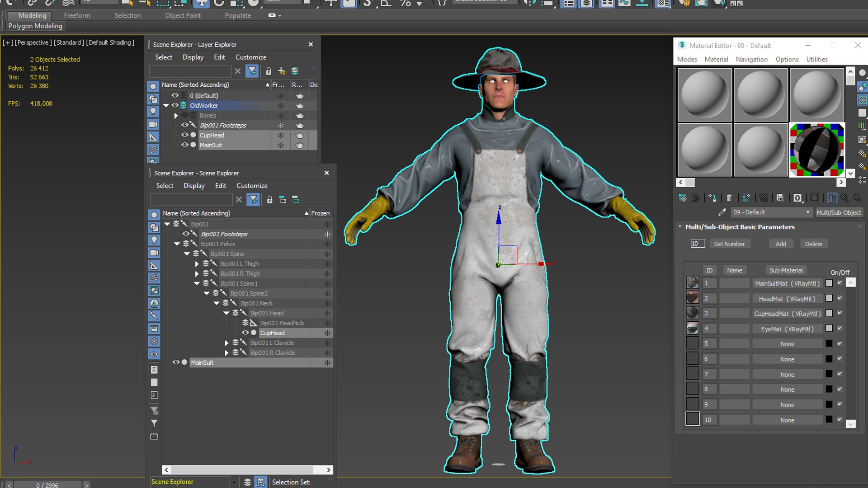Image resolution: width=868 pixels, height=488 pixels.
Task: Click black color swatch for sub-material 5
Action: (829, 343)
